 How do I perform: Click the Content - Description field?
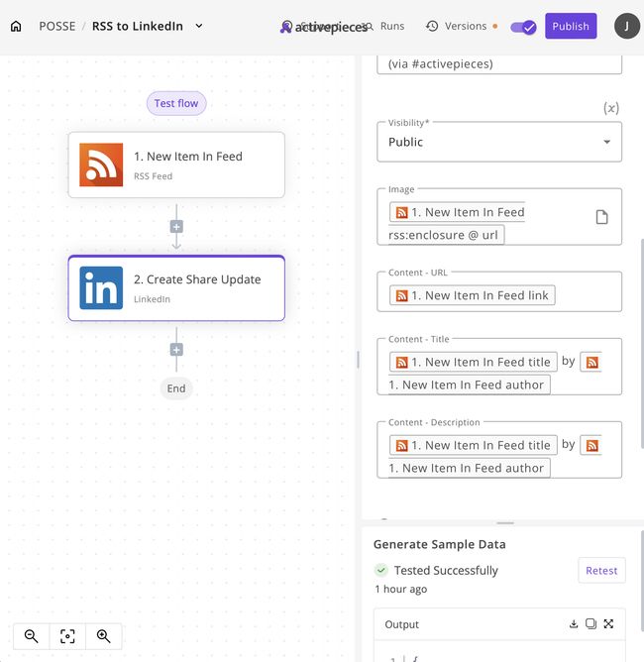pyautogui.click(x=499, y=450)
